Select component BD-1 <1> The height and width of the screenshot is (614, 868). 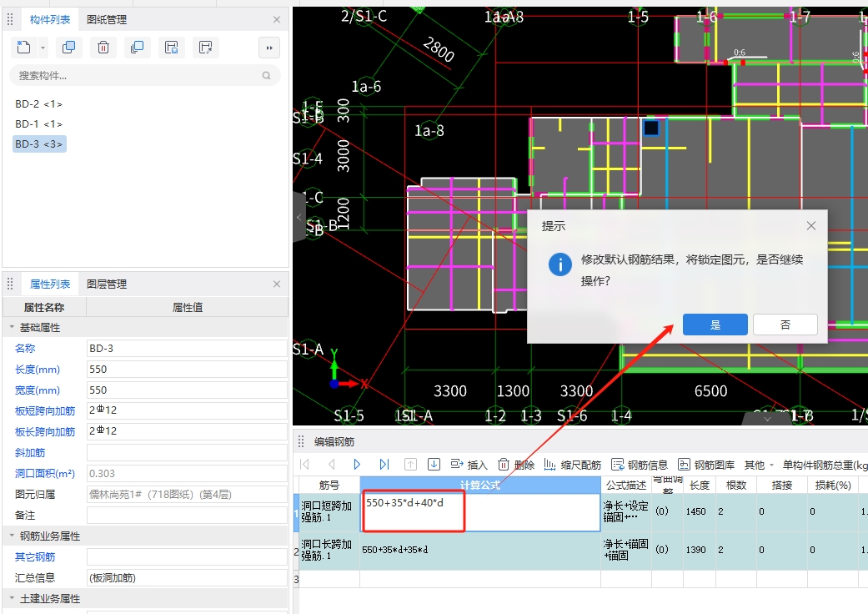click(x=38, y=124)
